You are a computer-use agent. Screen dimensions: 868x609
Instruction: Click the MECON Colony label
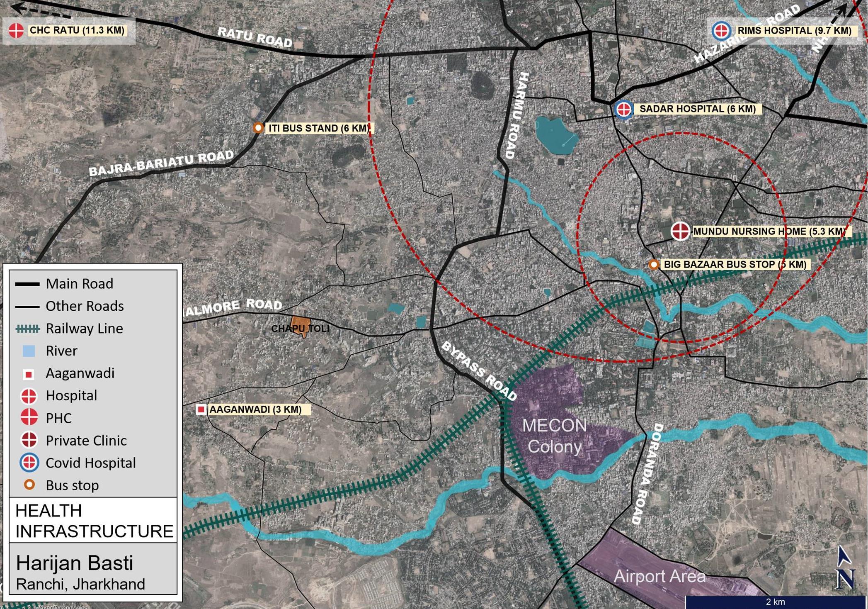(554, 436)
